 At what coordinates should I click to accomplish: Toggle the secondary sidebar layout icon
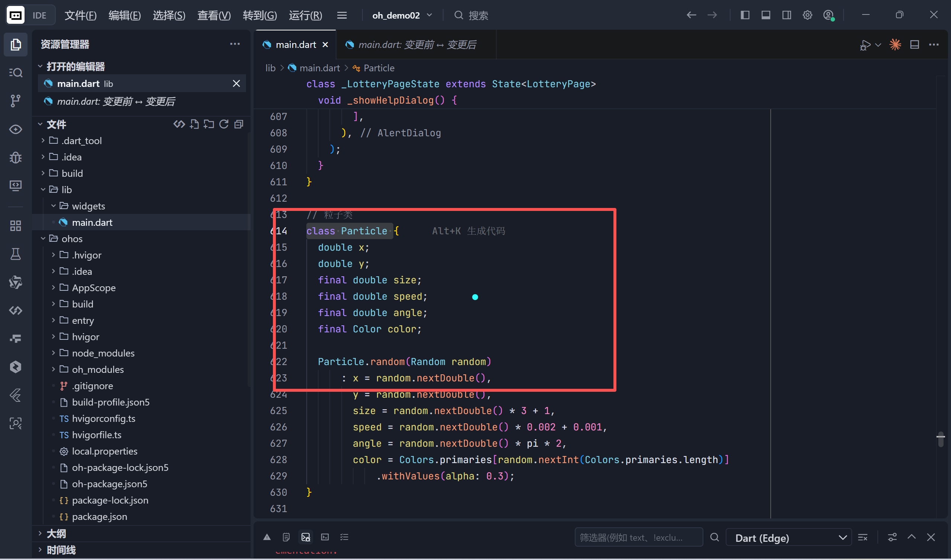click(x=786, y=15)
